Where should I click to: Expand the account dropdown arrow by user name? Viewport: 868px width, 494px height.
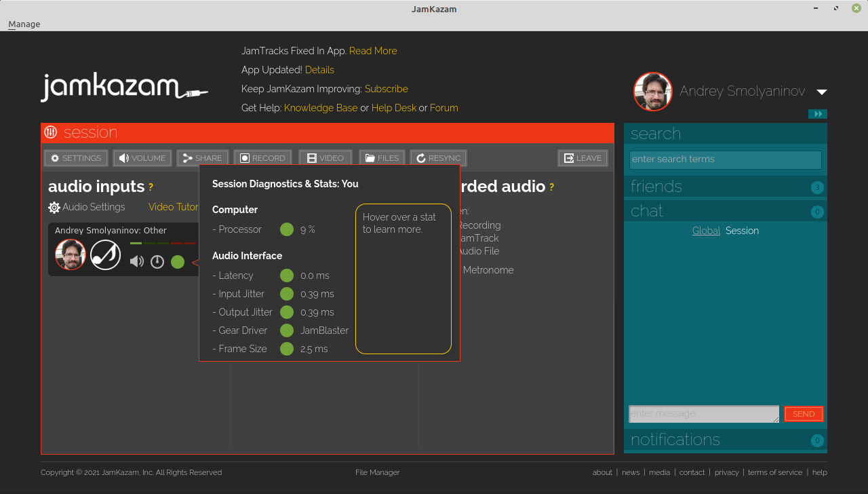pyautogui.click(x=822, y=92)
